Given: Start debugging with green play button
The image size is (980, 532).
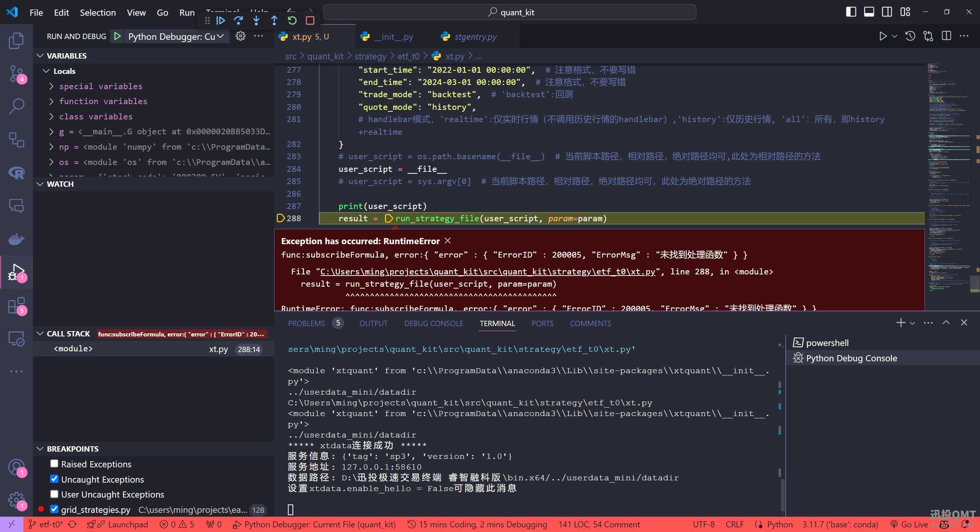Looking at the screenshot, I should [117, 36].
